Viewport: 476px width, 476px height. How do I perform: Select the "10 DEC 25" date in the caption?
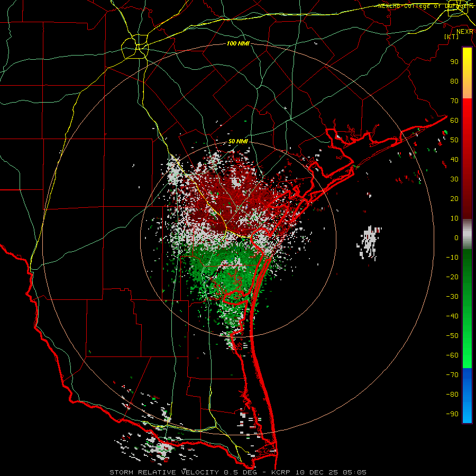[317, 472]
